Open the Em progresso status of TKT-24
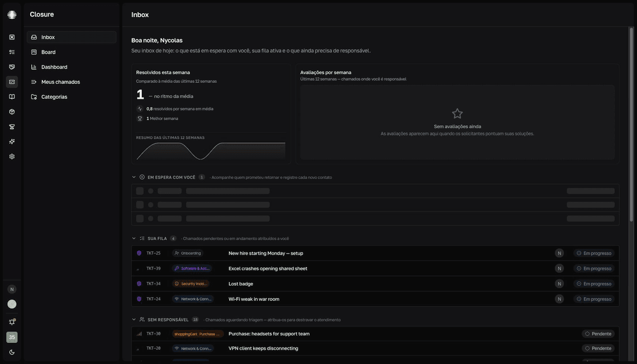This screenshot has height=364, width=637. (594, 299)
